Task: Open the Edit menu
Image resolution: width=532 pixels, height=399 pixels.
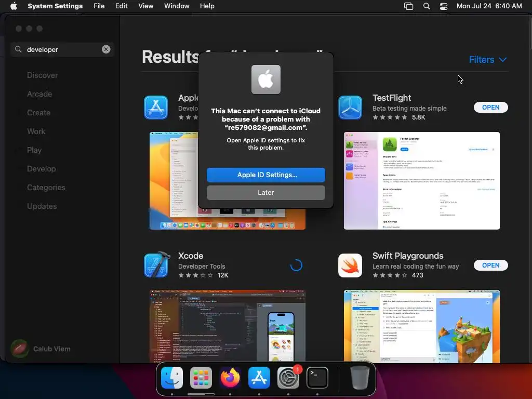Action: coord(121,6)
